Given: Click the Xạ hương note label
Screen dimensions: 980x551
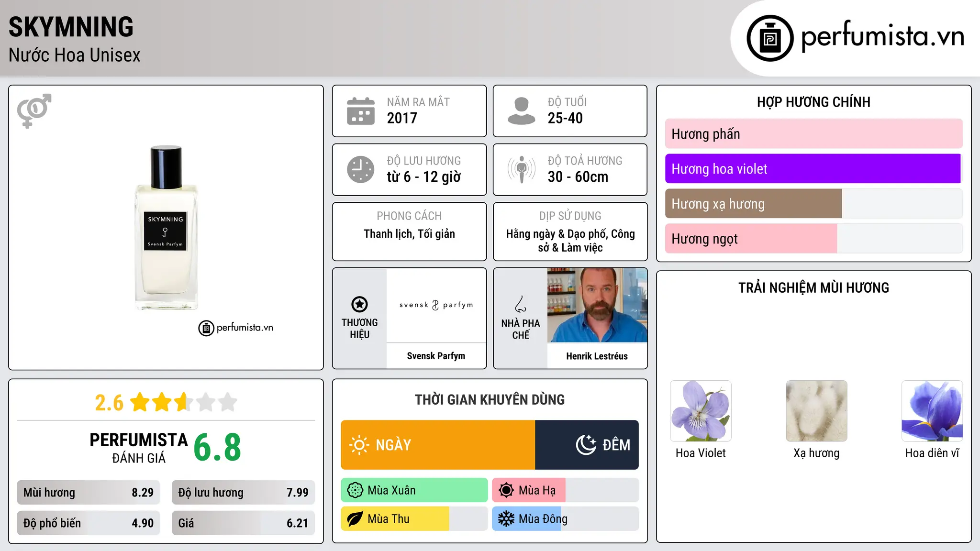Looking at the screenshot, I should [x=816, y=453].
